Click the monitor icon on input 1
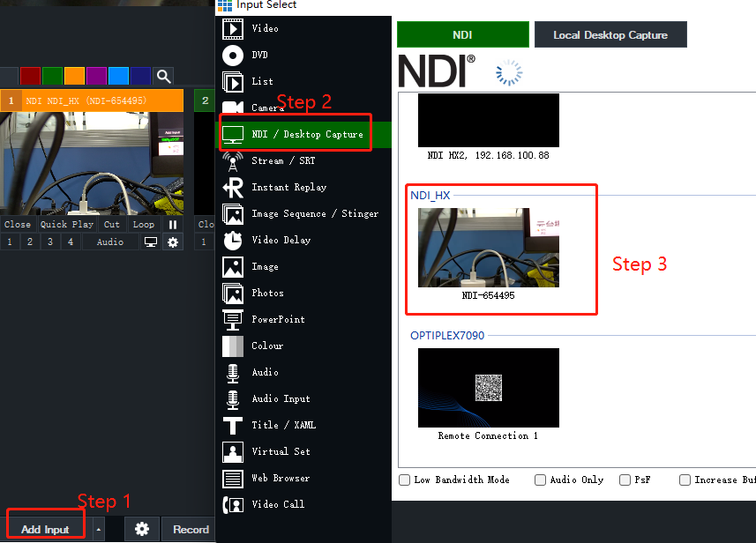 (x=150, y=242)
